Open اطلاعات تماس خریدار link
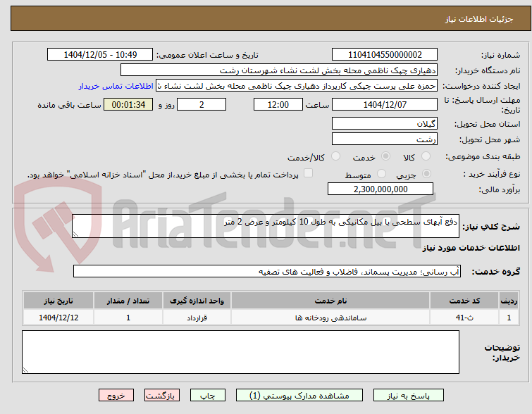532x414 pixels. [116, 86]
